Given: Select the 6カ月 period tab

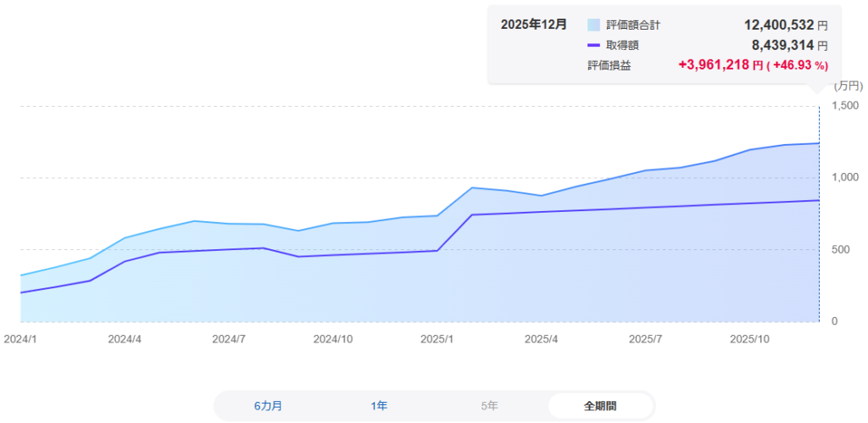Looking at the screenshot, I should (269, 406).
